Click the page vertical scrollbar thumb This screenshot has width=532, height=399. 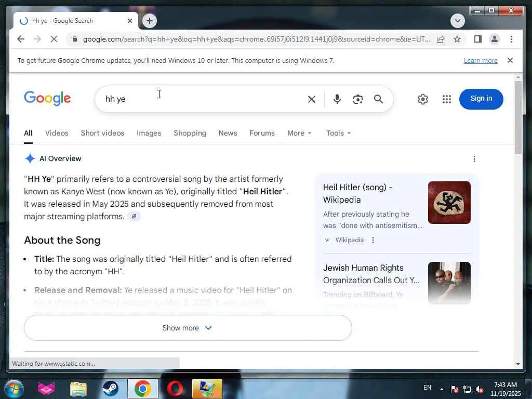[x=518, y=117]
